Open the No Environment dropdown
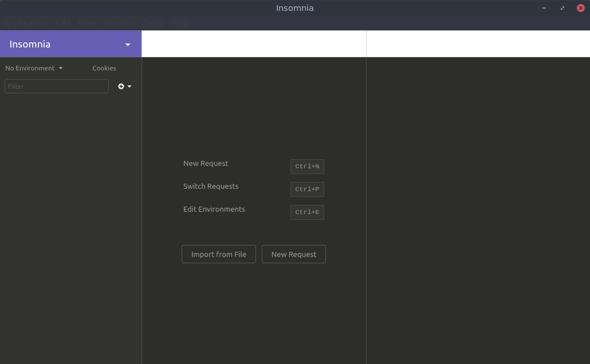This screenshot has width=590, height=364. pos(34,68)
